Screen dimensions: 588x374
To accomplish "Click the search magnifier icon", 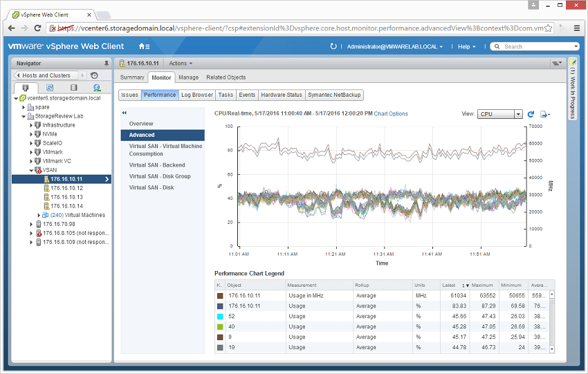I will [497, 46].
